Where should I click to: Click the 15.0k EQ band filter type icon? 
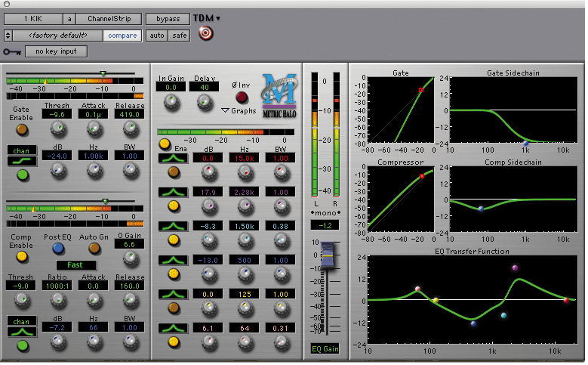click(173, 159)
